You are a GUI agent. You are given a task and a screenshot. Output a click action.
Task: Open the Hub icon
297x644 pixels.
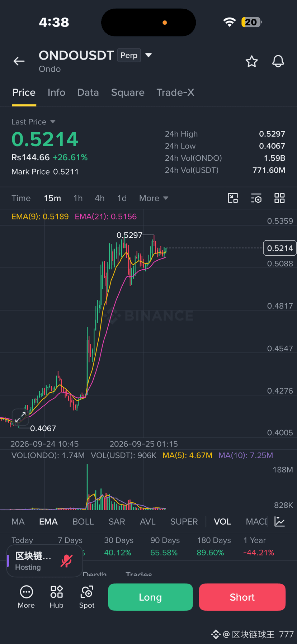pos(56,597)
